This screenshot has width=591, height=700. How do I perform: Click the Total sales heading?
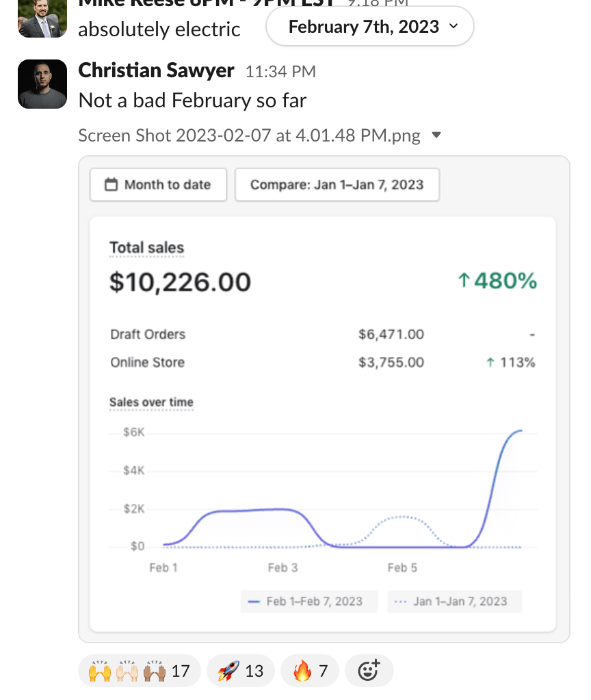point(146,247)
